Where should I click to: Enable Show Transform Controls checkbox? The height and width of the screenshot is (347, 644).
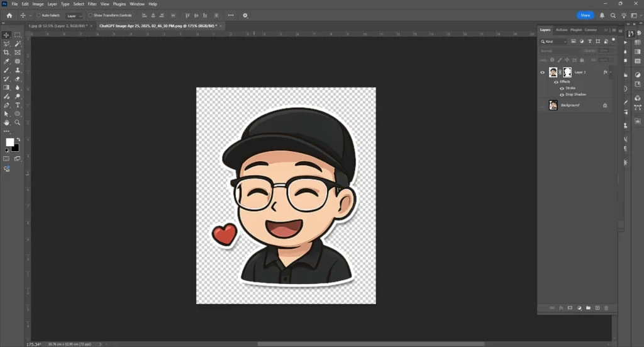91,15
